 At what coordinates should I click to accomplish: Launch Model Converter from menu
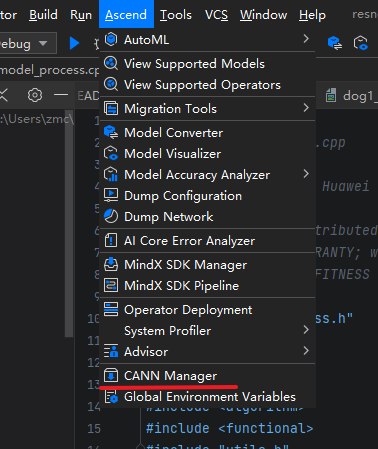pyautogui.click(x=207, y=133)
